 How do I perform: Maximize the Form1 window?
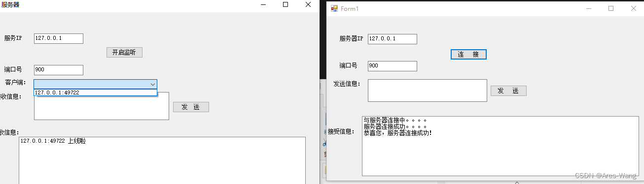coord(611,8)
